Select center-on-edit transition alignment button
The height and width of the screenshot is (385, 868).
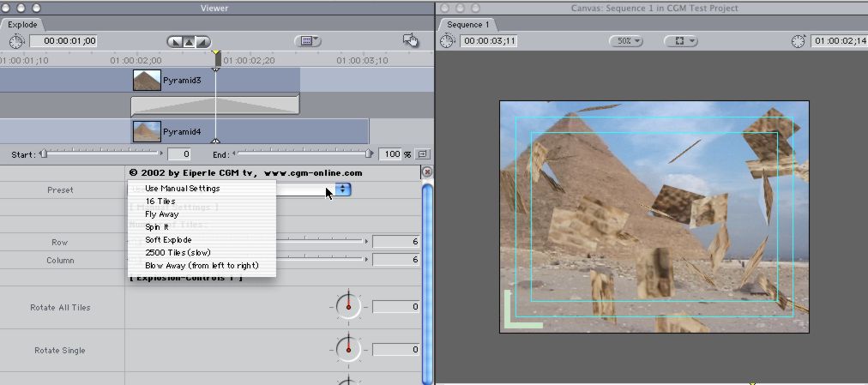pos(190,41)
